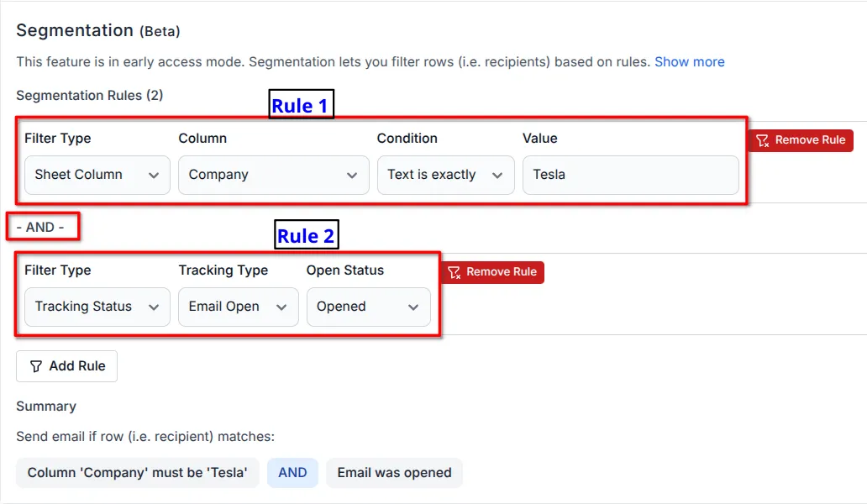Image resolution: width=867 pixels, height=504 pixels.
Task: Click the chevron on the Company dropdown
Action: (x=353, y=176)
